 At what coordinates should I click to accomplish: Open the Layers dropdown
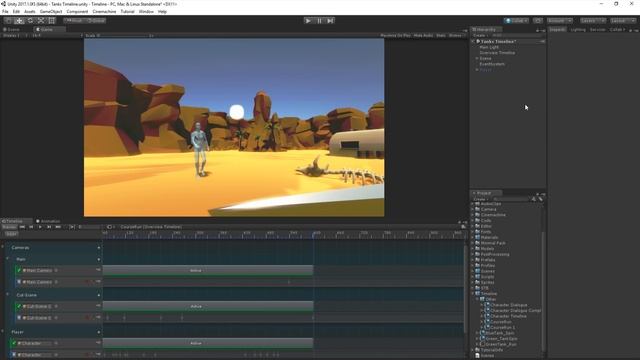pyautogui.click(x=593, y=20)
